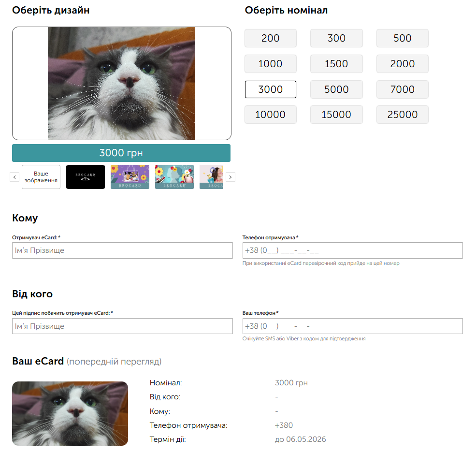Select the partially visible woman card design
The width and height of the screenshot is (476, 453).
[211, 177]
